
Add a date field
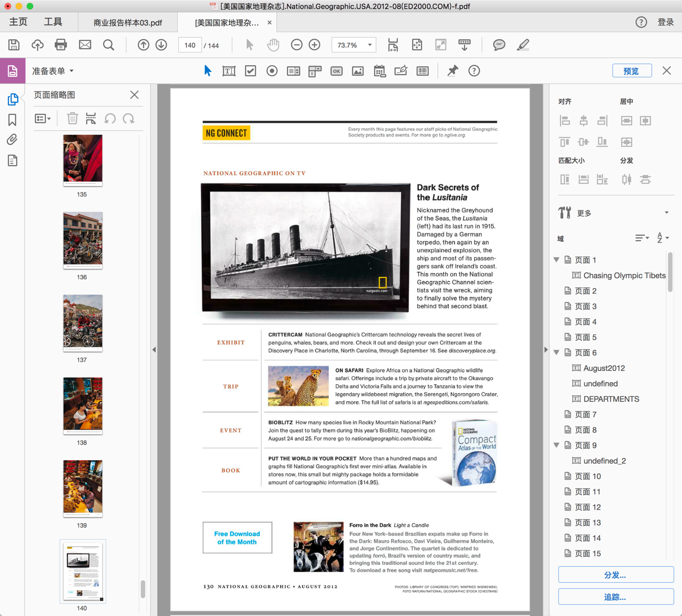pos(380,71)
